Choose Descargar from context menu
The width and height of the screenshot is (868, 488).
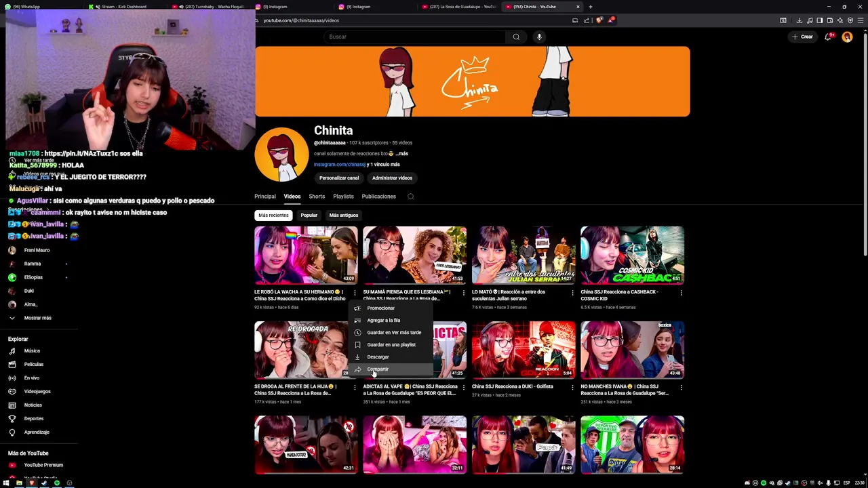[x=391, y=357]
